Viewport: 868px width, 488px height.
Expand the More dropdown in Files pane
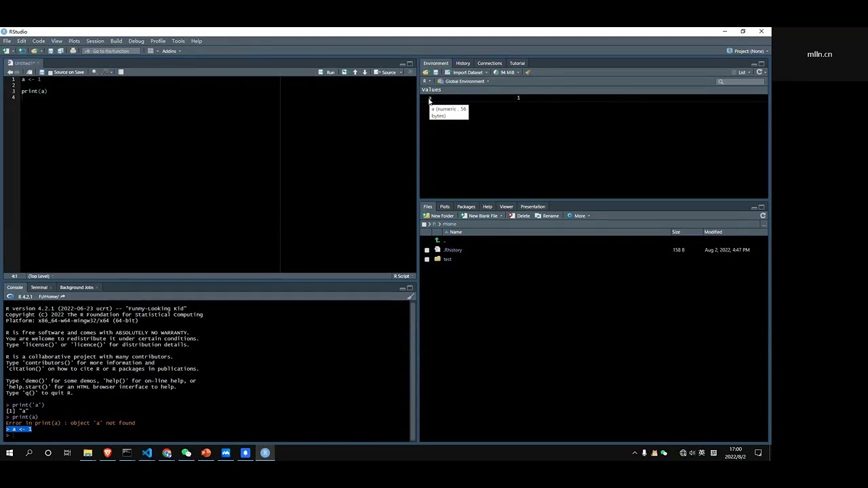tap(578, 216)
